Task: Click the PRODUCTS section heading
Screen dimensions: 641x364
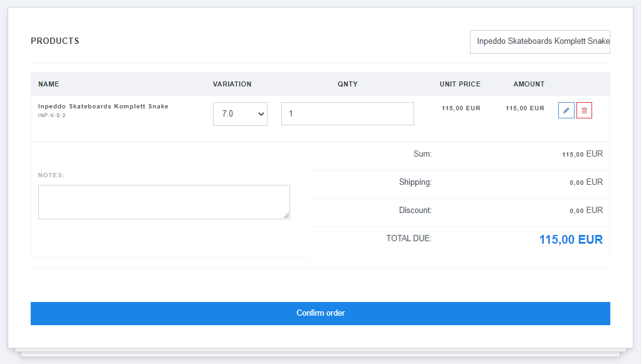Action: tap(55, 41)
